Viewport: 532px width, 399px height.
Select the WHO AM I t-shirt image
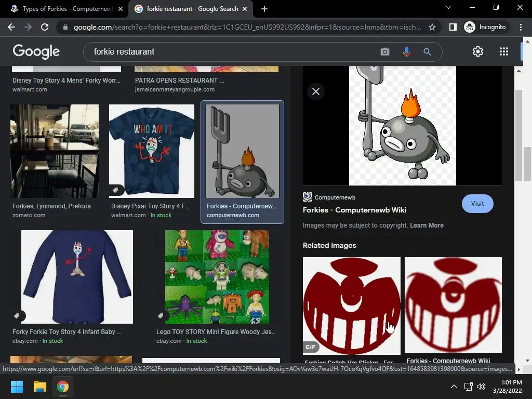(151, 151)
